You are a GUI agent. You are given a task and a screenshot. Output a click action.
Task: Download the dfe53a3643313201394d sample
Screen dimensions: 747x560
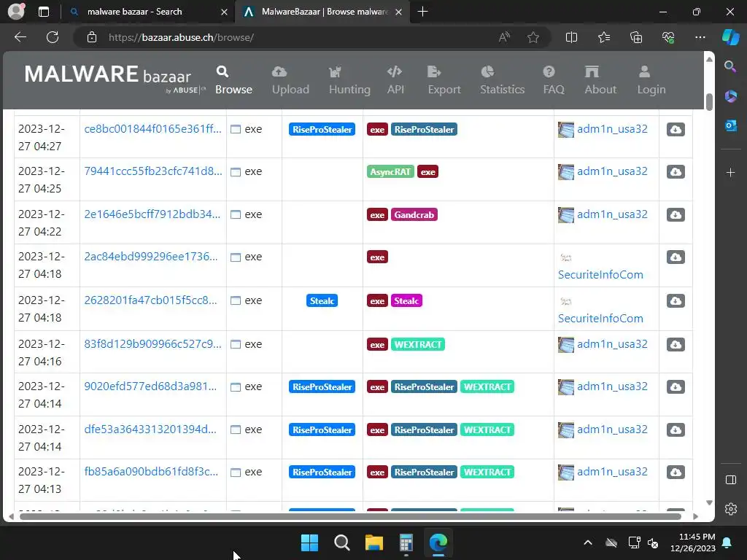676,429
